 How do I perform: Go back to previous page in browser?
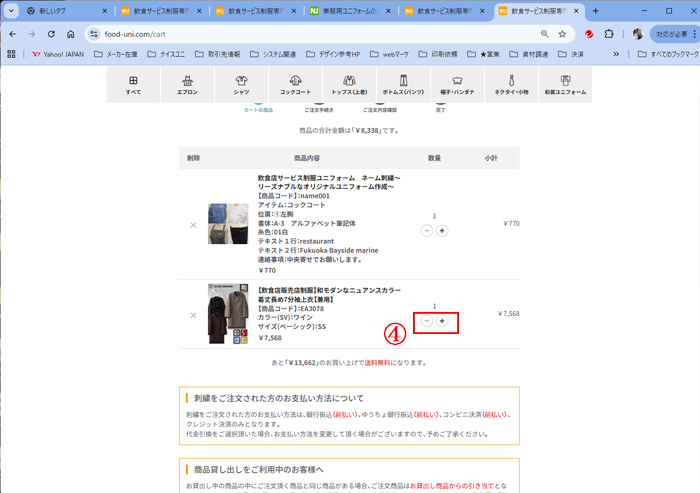12,34
